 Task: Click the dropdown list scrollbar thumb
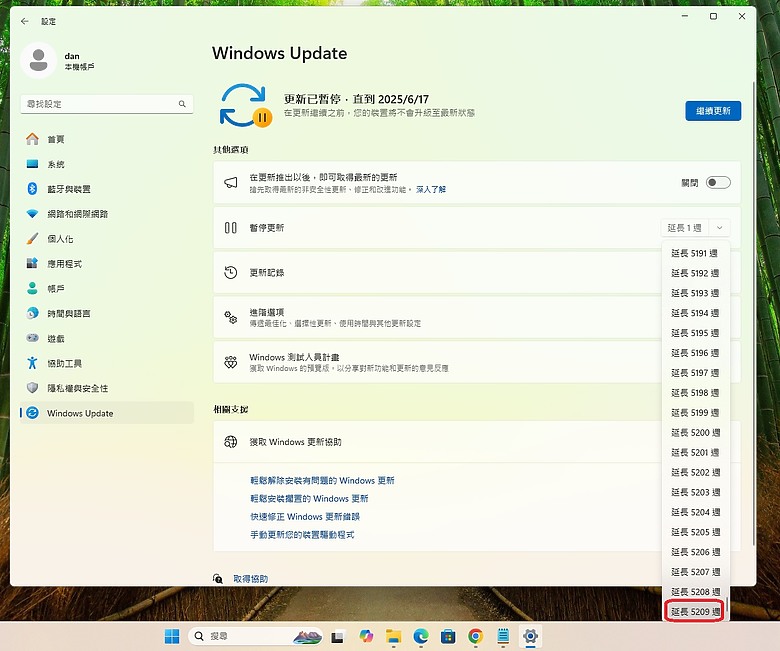pyautogui.click(x=727, y=605)
